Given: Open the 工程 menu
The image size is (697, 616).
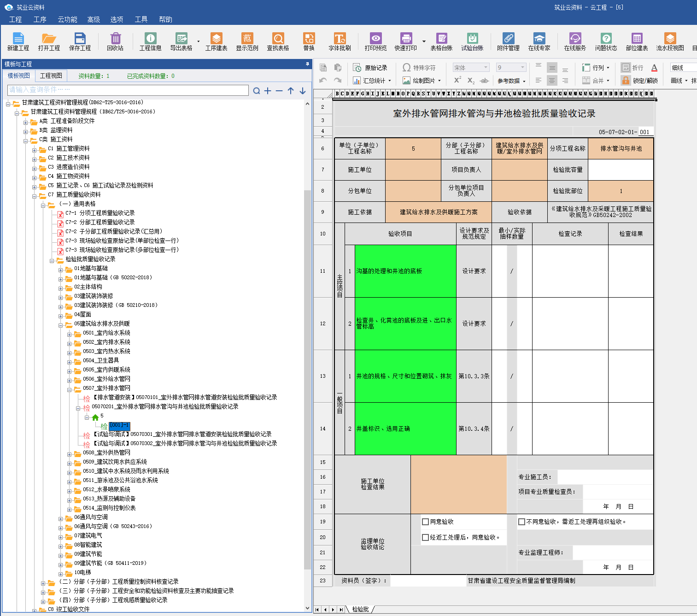Looking at the screenshot, I should pyautogui.click(x=15, y=19).
